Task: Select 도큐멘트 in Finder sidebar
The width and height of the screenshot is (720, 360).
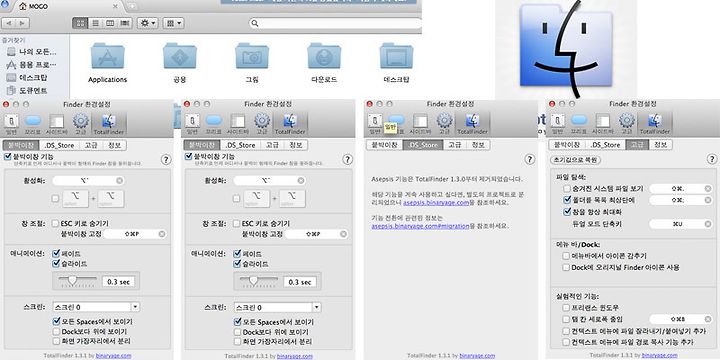Action: click(x=28, y=90)
